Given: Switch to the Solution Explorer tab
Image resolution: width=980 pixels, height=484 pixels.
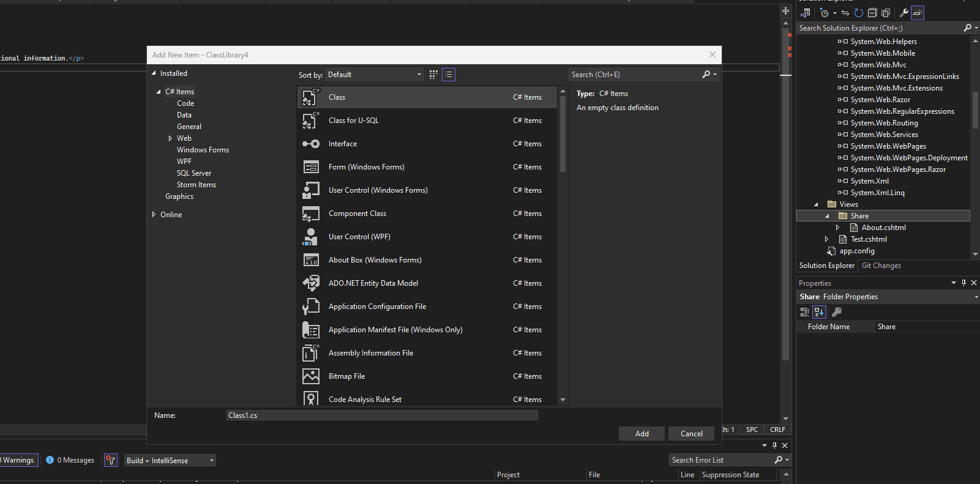Looking at the screenshot, I should pyautogui.click(x=826, y=266).
